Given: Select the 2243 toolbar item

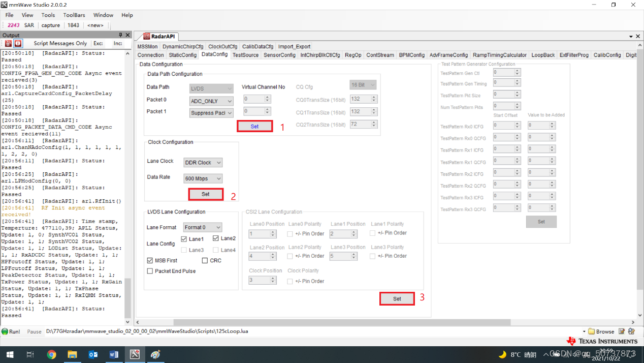Looking at the screenshot, I should (x=14, y=25).
